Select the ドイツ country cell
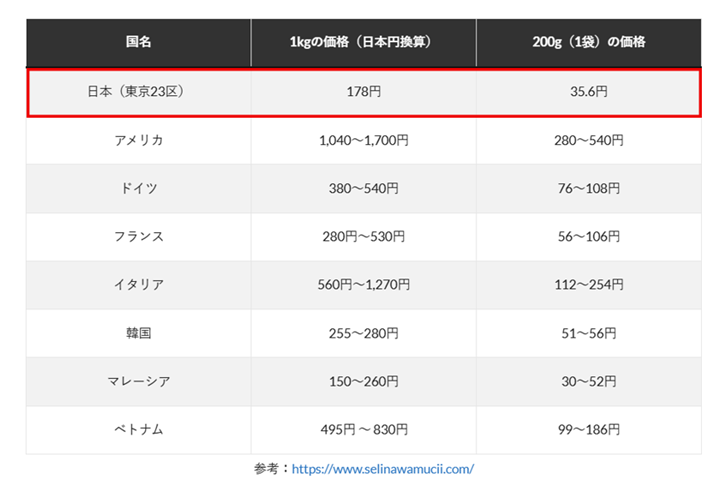Screen dimensions: 711x495 click(x=138, y=188)
